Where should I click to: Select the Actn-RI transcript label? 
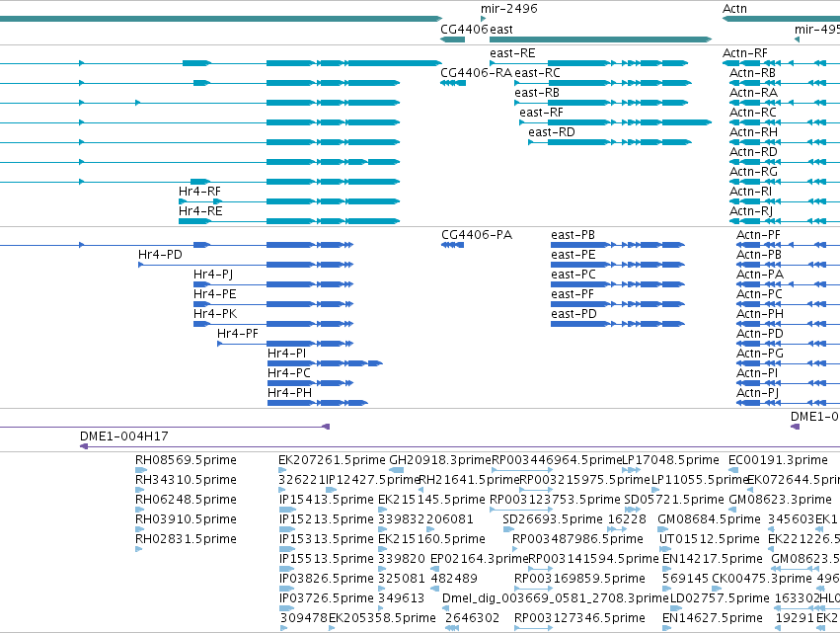click(x=750, y=192)
